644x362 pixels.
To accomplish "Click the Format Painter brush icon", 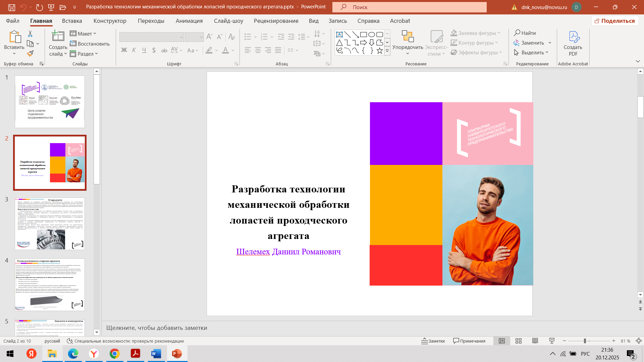I will click(30, 53).
